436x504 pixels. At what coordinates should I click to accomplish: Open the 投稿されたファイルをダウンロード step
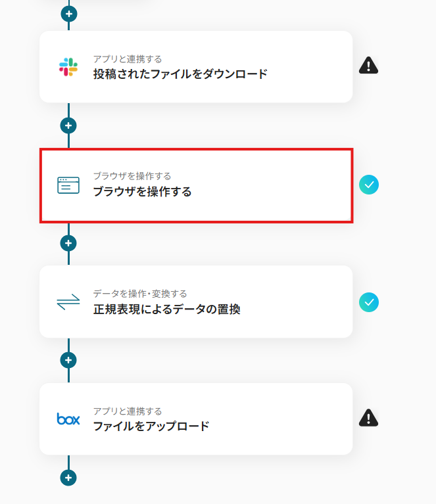pyautogui.click(x=180, y=74)
